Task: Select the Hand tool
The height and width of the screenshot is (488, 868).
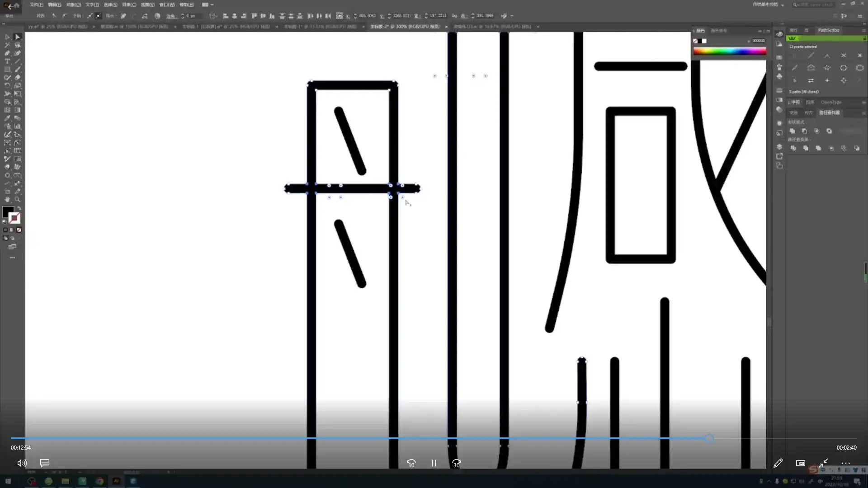Action: pyautogui.click(x=7, y=199)
